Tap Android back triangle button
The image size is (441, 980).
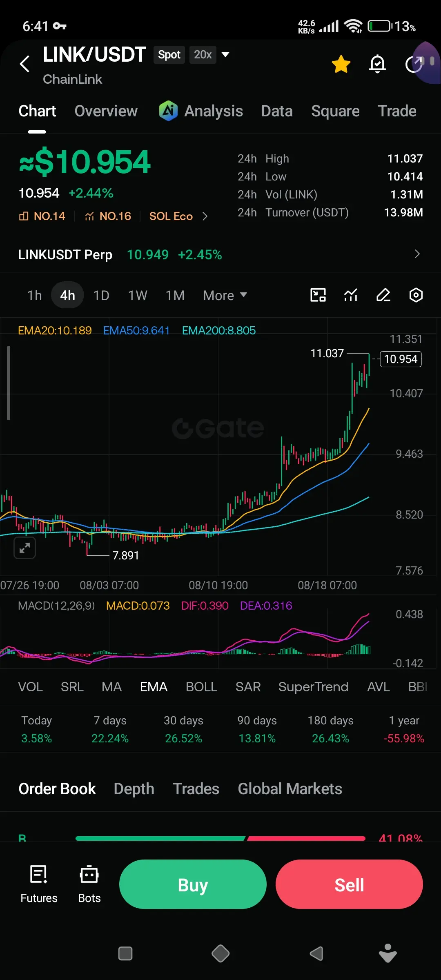[x=316, y=953]
